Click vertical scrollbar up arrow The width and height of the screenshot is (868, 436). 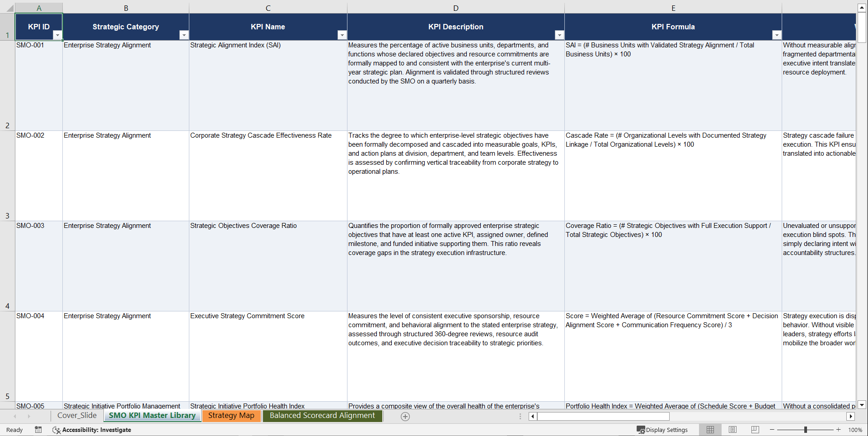pos(862,8)
